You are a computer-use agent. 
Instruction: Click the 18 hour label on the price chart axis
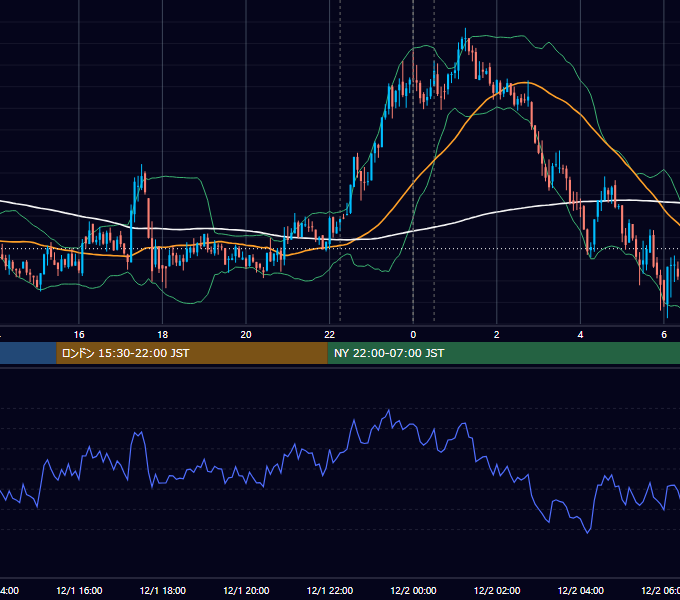(x=162, y=335)
